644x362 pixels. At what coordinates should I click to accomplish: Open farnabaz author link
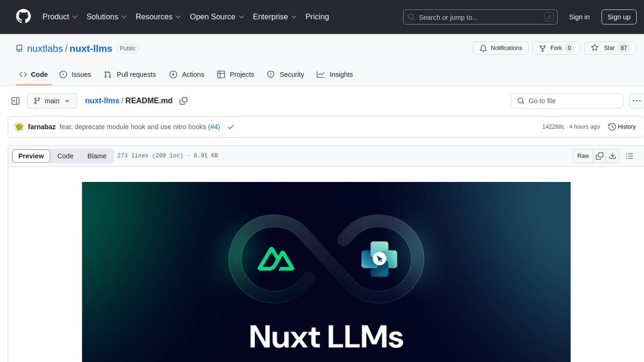pyautogui.click(x=42, y=127)
